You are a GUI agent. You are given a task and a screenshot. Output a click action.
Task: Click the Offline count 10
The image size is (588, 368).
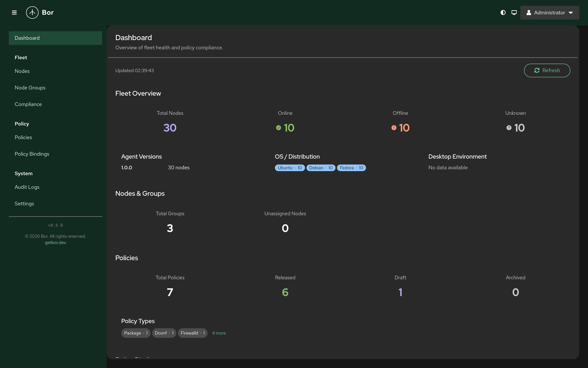[x=404, y=128]
